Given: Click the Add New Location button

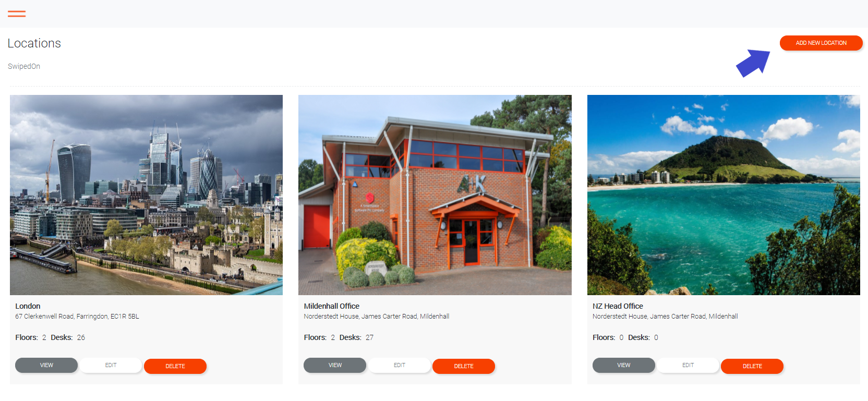Looking at the screenshot, I should pos(821,43).
